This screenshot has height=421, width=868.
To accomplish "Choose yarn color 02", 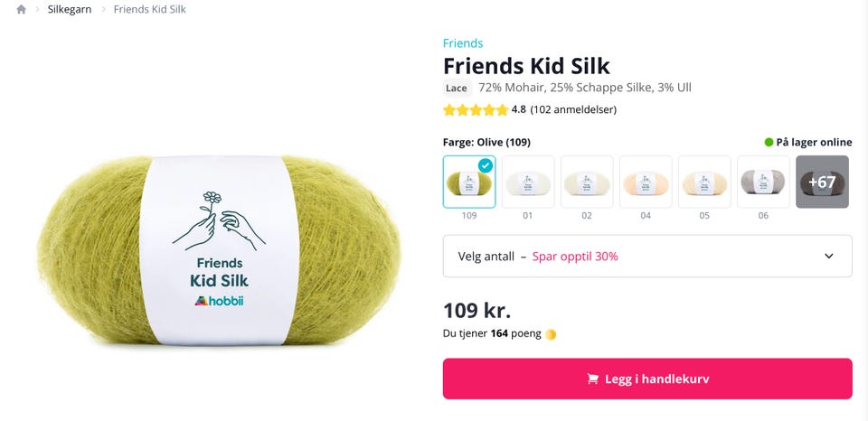I will click(x=587, y=182).
